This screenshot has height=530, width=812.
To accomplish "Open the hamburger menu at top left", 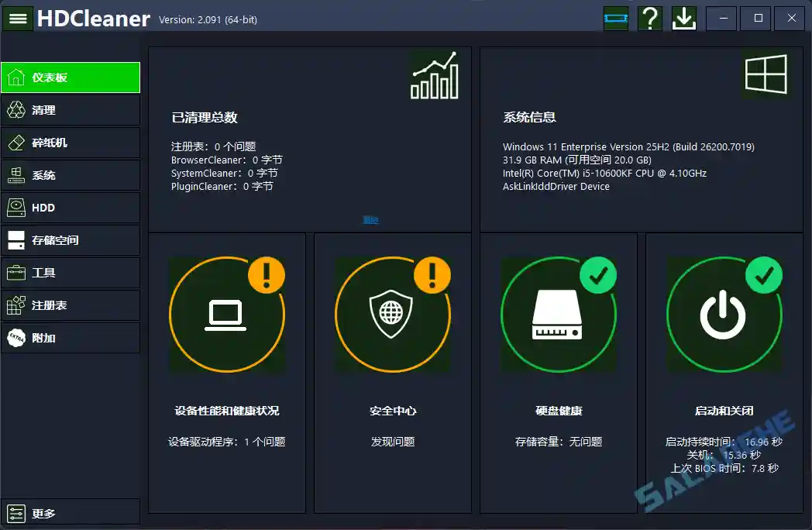I will click(x=17, y=18).
